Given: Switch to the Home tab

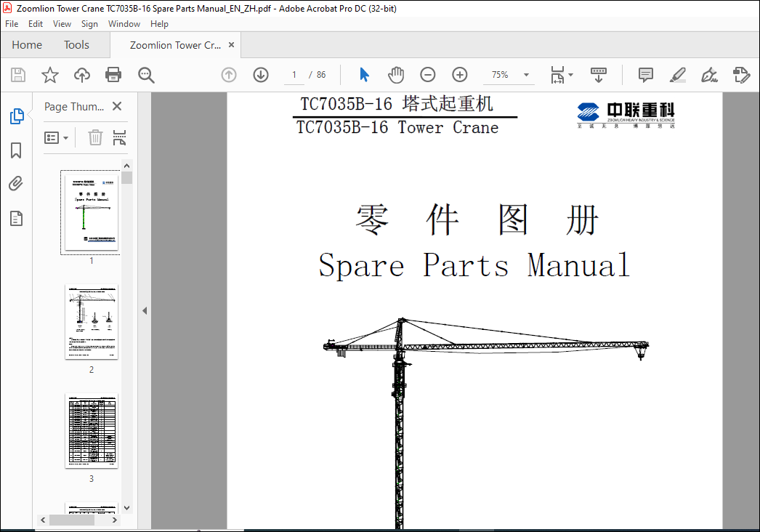Looking at the screenshot, I should [27, 45].
